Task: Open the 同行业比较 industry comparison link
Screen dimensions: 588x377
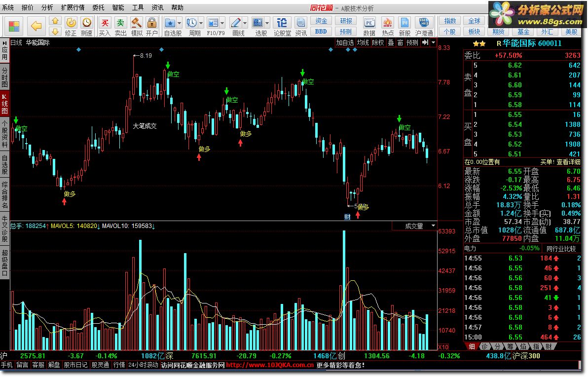Action: [561, 248]
